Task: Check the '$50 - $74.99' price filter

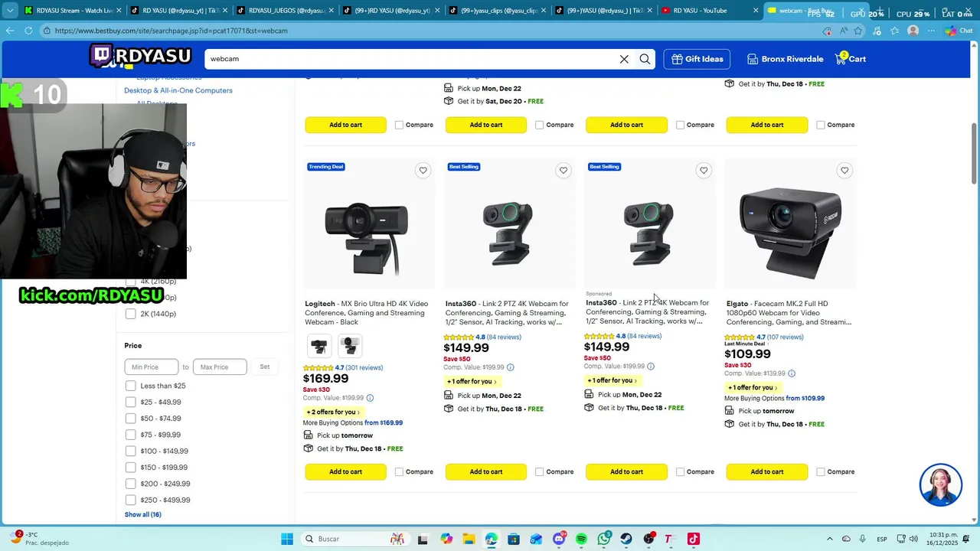Action: [130, 419]
